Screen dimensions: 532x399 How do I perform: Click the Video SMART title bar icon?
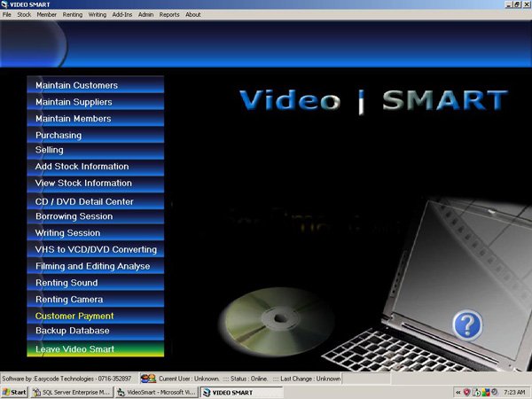4,4
